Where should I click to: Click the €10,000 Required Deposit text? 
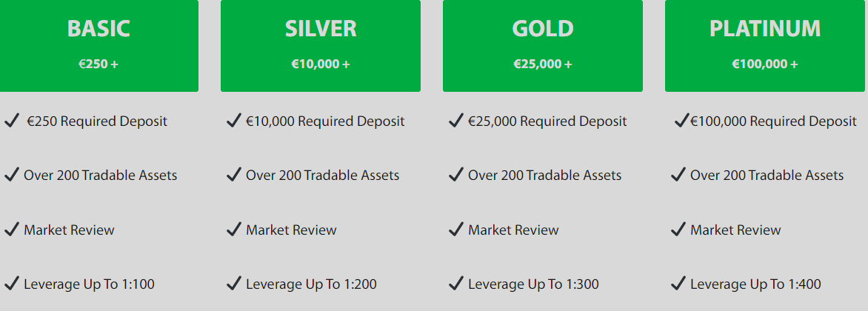point(325,121)
